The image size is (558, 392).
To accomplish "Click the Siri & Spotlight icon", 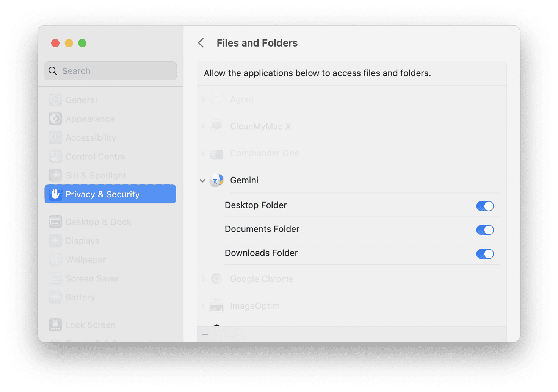I will click(x=55, y=175).
